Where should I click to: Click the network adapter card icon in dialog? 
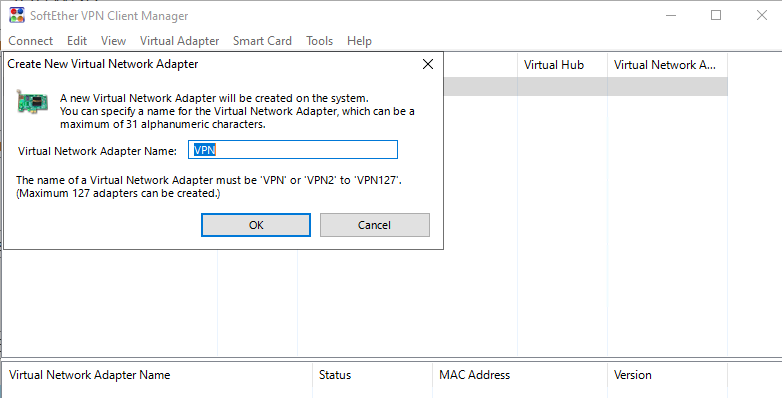[x=32, y=102]
